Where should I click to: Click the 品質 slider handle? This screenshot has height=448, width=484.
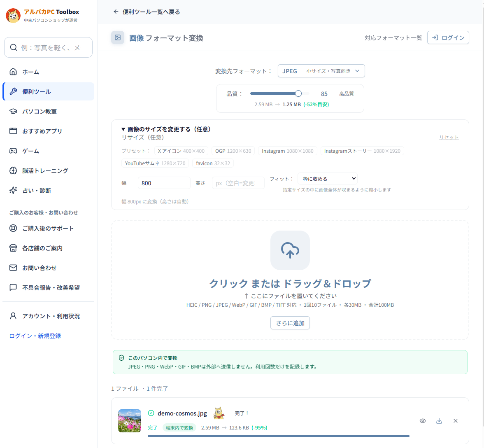(x=298, y=93)
